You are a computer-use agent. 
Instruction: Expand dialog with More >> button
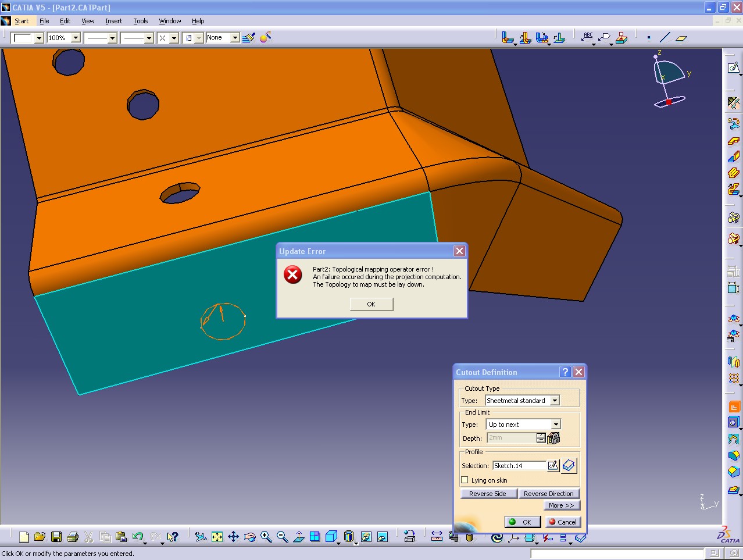[x=562, y=505]
